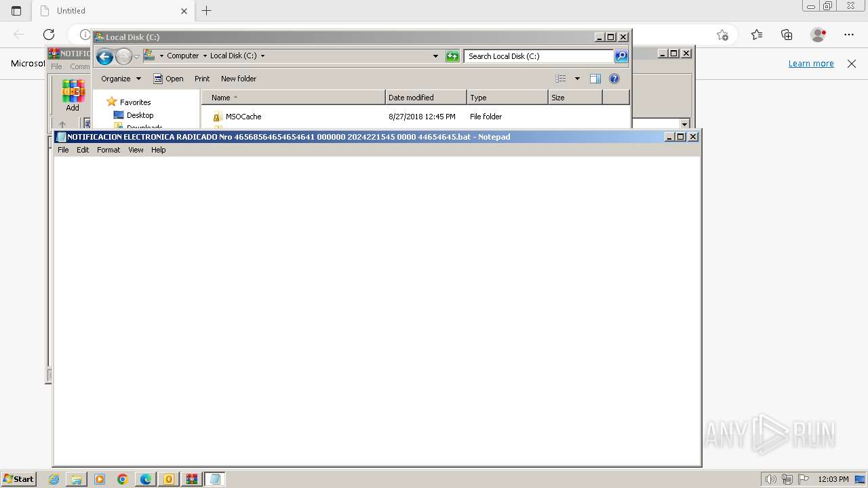Image resolution: width=868 pixels, height=488 pixels.
Task: Open the Format menu in Notepad
Action: (108, 150)
